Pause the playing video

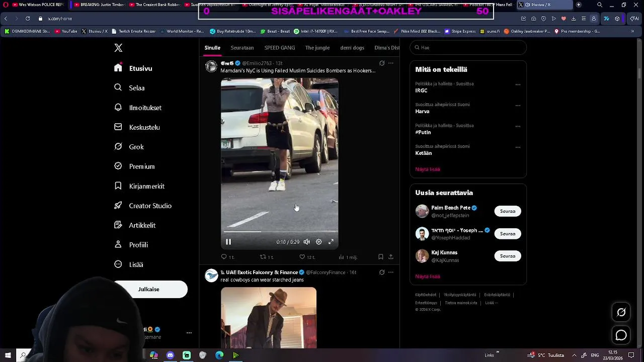click(228, 242)
